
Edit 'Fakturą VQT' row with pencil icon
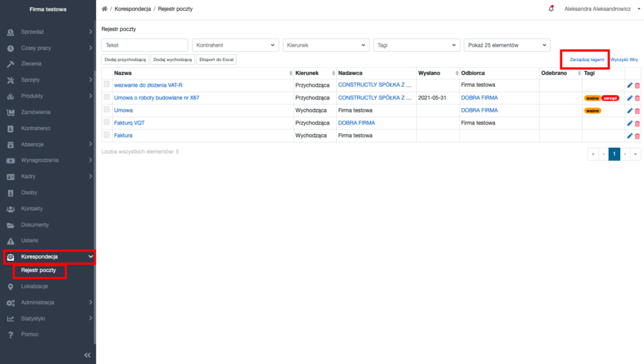[630, 123]
